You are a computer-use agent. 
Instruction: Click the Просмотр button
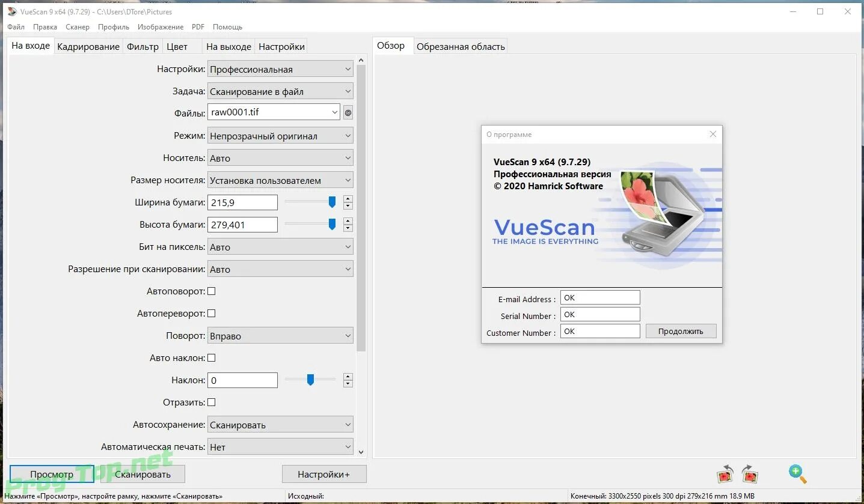point(52,474)
